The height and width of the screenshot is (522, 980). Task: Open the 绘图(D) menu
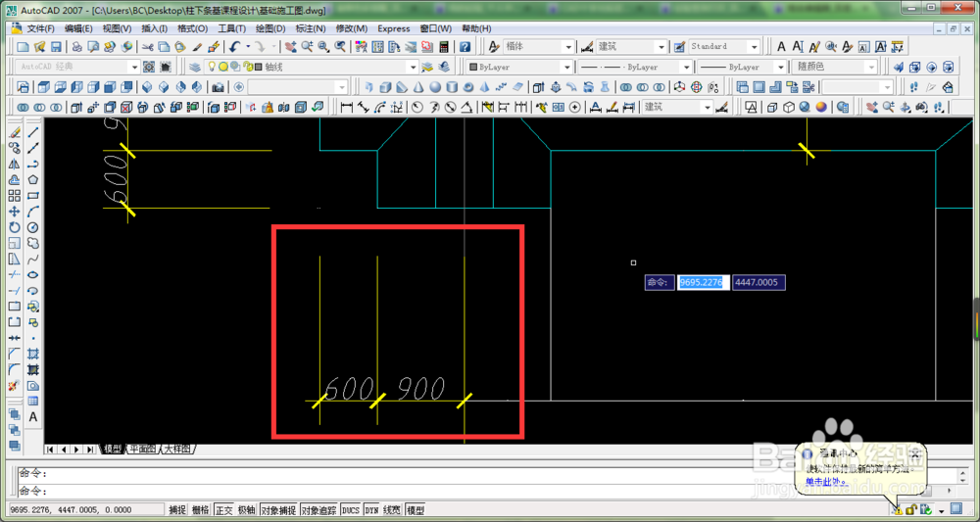tap(270, 28)
